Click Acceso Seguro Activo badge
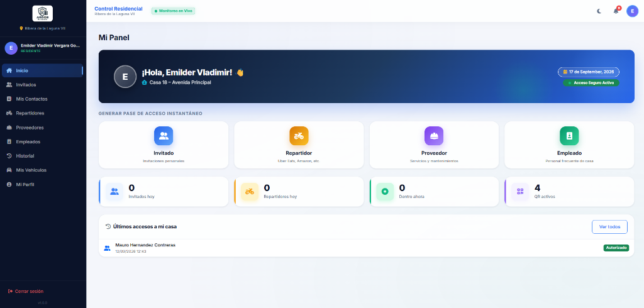 point(591,82)
